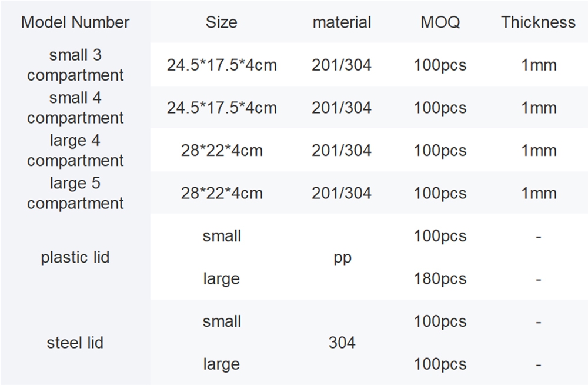Image resolution: width=588 pixels, height=385 pixels.
Task: Click the steel lid row label
Action: (75, 343)
